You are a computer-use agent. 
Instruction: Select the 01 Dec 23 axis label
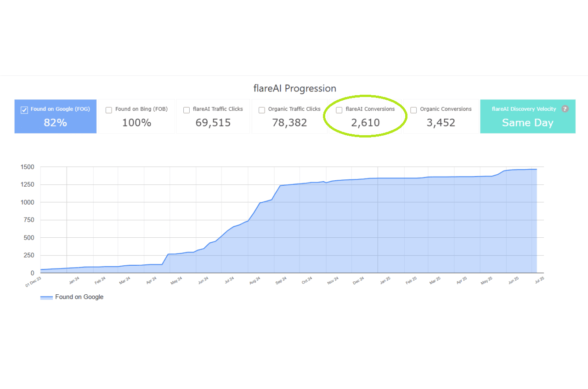(x=33, y=282)
